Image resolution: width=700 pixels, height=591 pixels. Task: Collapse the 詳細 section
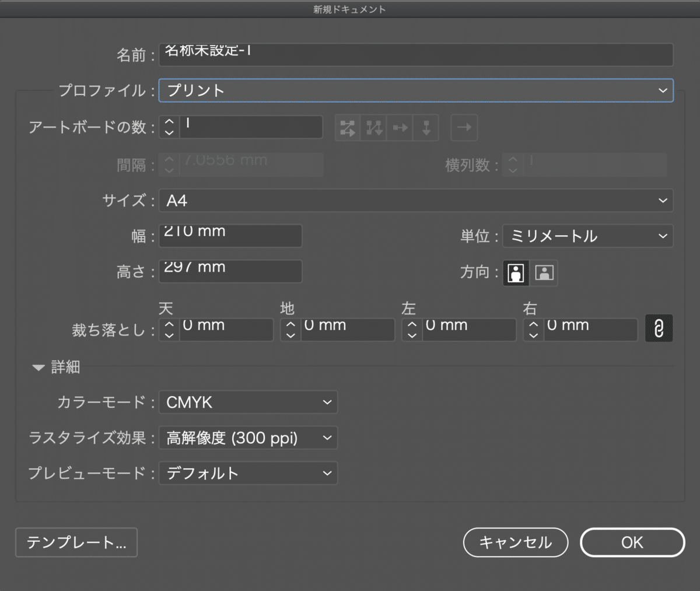(x=38, y=367)
